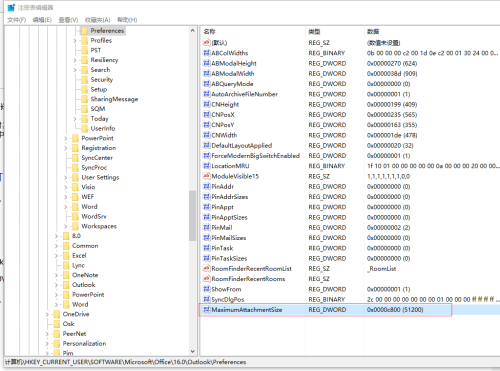Click the CNHeight DWORD icon
This screenshot has width=500, height=371.
[x=207, y=104]
